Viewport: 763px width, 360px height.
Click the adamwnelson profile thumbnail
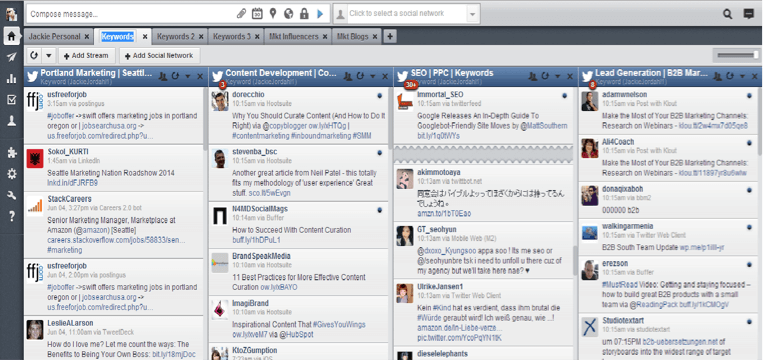[x=590, y=101]
